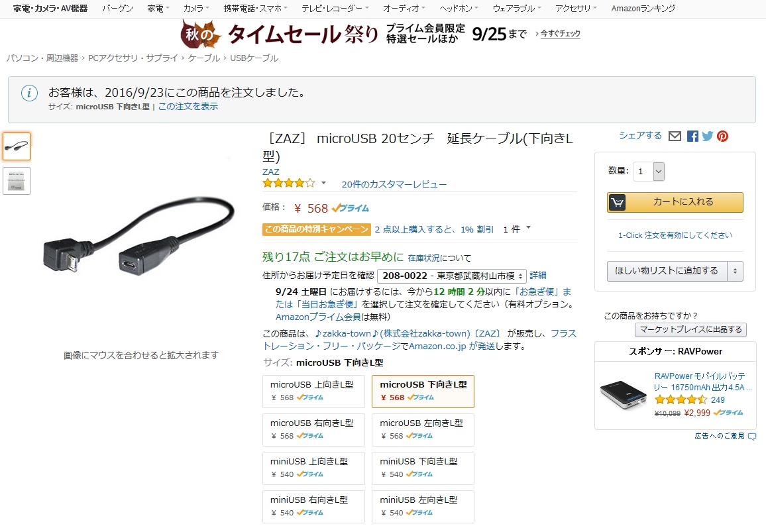Pin this product on Pinterest
Viewport: 766px width, 532px height.
(x=722, y=136)
